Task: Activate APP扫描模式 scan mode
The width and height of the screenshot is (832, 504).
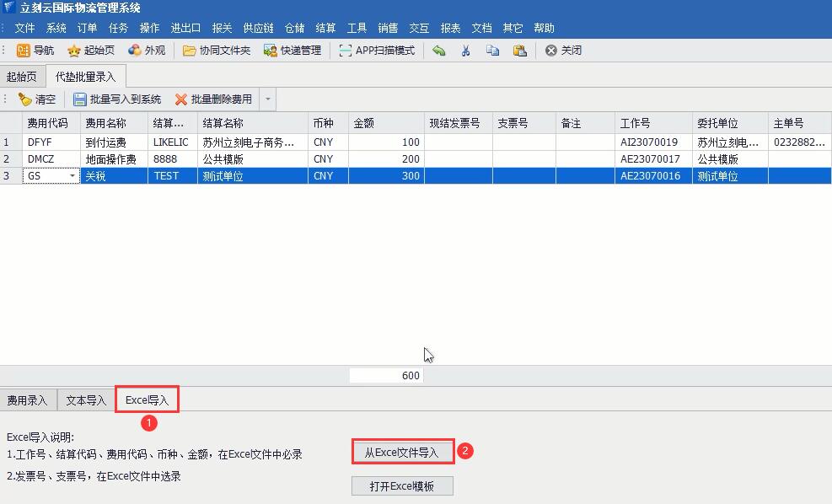Action: click(377, 51)
